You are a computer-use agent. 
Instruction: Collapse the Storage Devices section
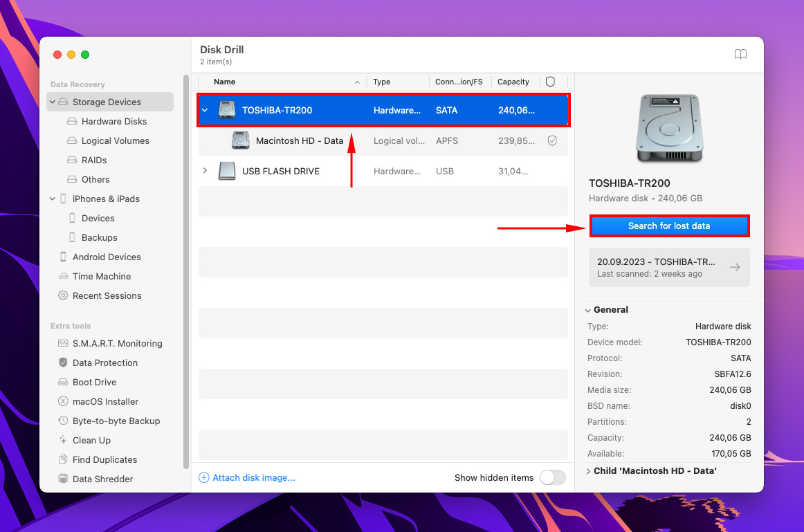53,102
